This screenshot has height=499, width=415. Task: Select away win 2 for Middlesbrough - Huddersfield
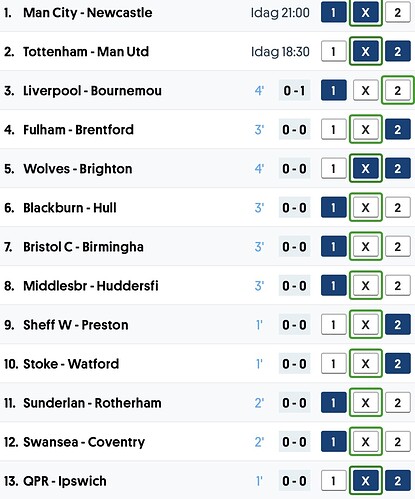(398, 286)
